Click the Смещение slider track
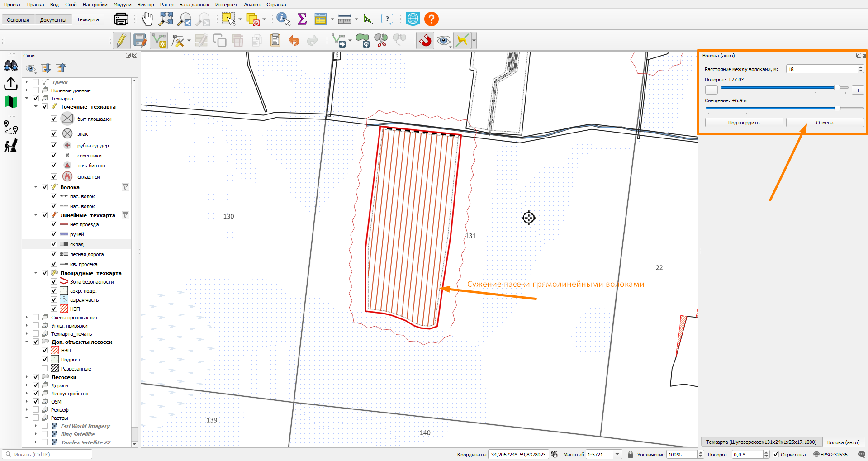The height and width of the screenshot is (461, 868). click(x=784, y=109)
